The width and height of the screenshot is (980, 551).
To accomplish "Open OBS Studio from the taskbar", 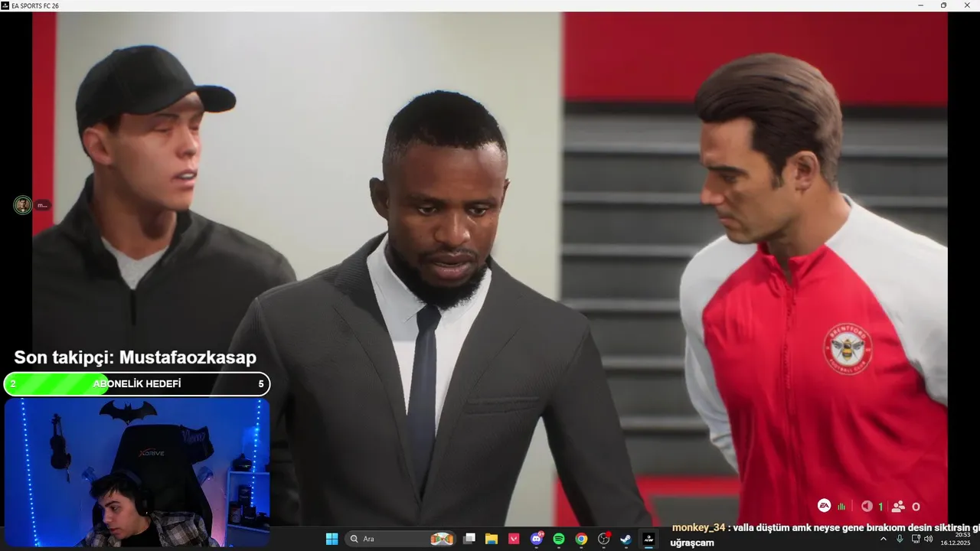I will 604,539.
